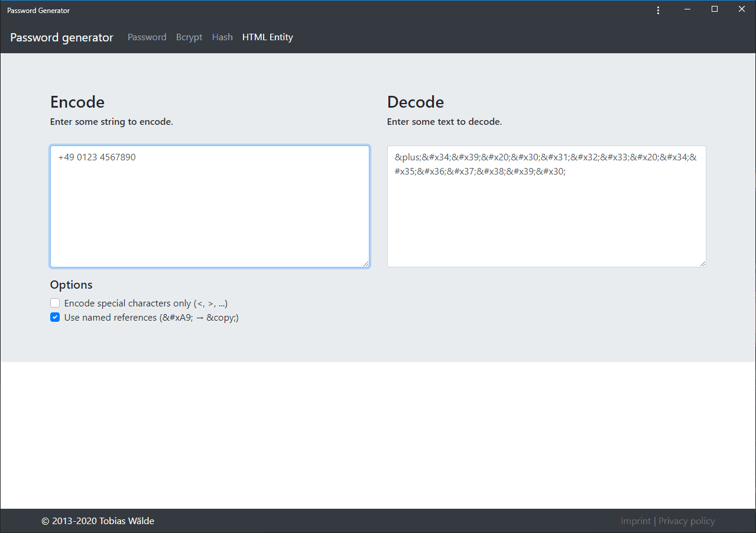Close the Password Generator window
This screenshot has width=756, height=533.
[x=742, y=9]
